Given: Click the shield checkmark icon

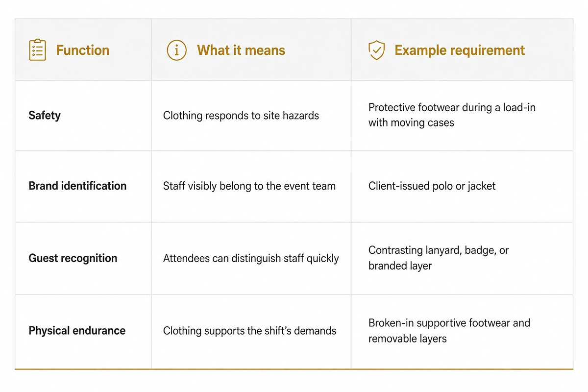Looking at the screenshot, I should pyautogui.click(x=376, y=50).
